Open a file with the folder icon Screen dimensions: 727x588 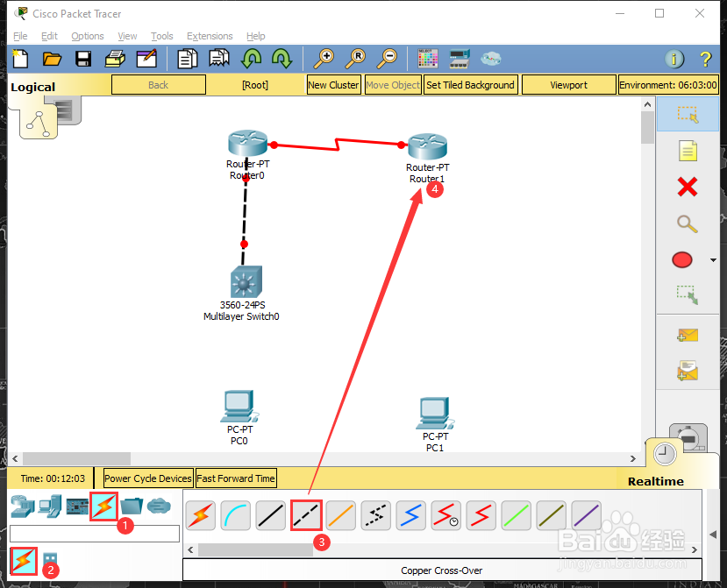[x=52, y=59]
